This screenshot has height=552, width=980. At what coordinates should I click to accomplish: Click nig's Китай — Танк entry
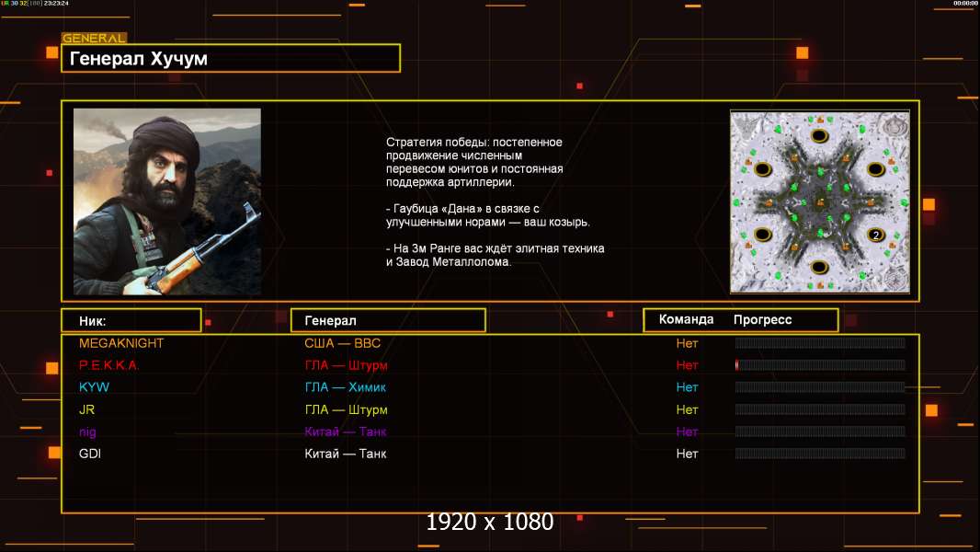coord(345,431)
